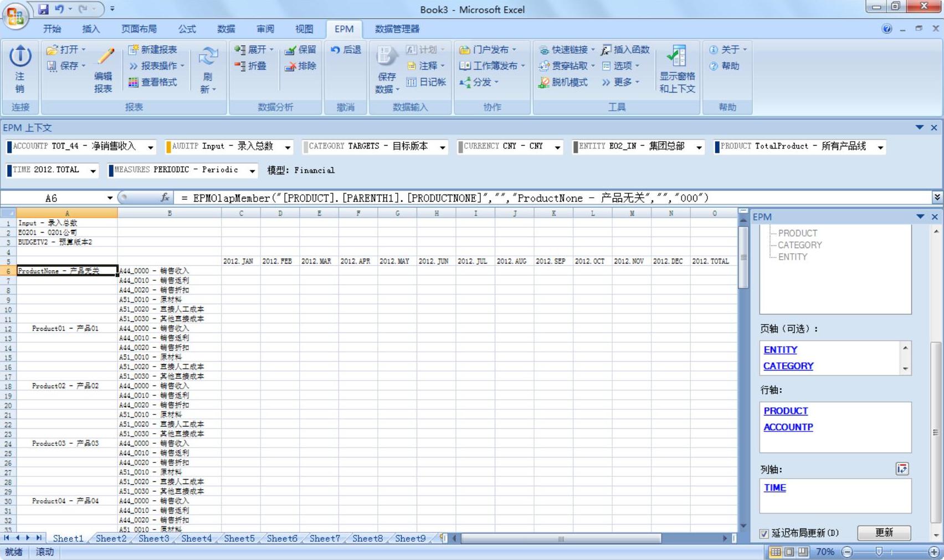
Task: Click ENTITY link in page axis
Action: coord(780,350)
